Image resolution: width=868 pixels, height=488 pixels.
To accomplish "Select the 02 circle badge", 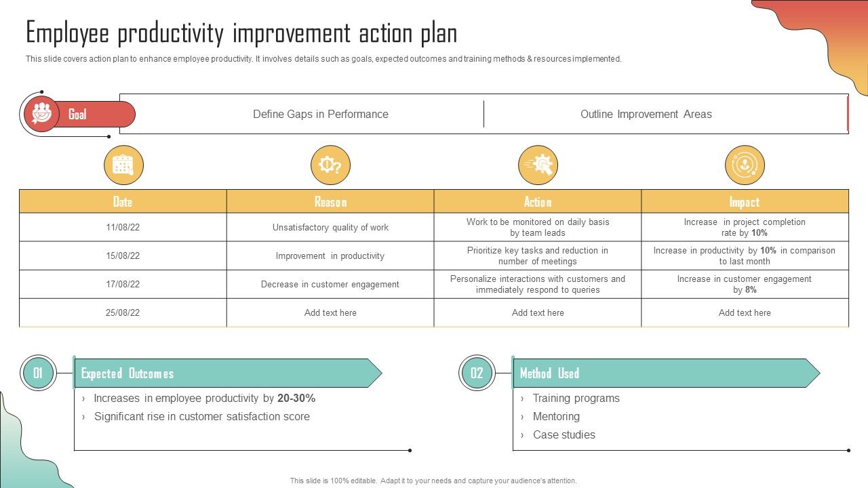I will click(477, 373).
